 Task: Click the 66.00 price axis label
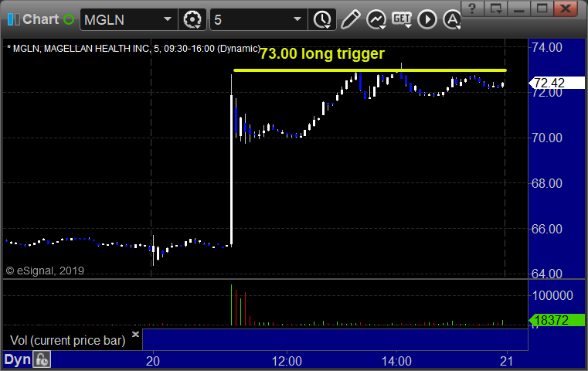(547, 229)
